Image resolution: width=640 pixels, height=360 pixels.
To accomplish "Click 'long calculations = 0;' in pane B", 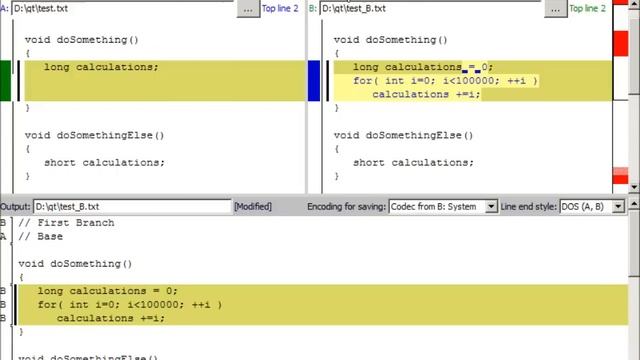I will (x=423, y=67).
